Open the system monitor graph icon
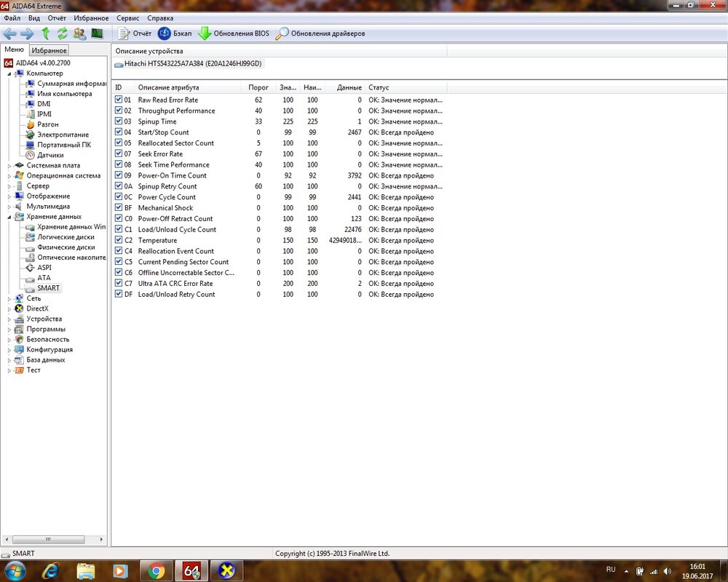The image size is (728, 582). (97, 33)
